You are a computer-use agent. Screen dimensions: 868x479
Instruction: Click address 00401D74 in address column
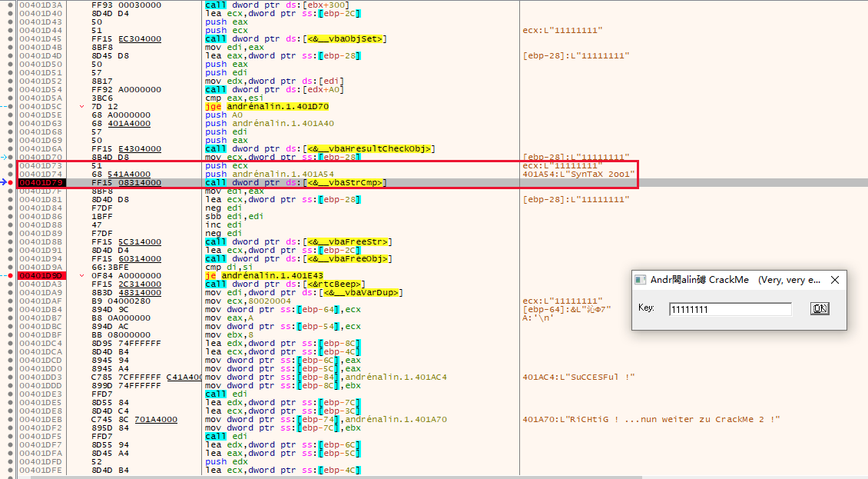pyautogui.click(x=41, y=174)
